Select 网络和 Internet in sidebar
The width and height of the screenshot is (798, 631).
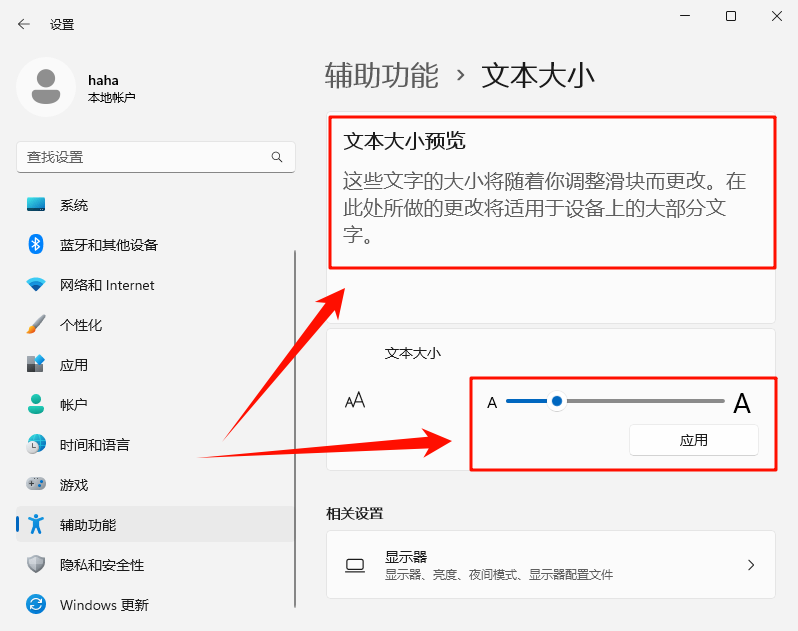pos(155,284)
